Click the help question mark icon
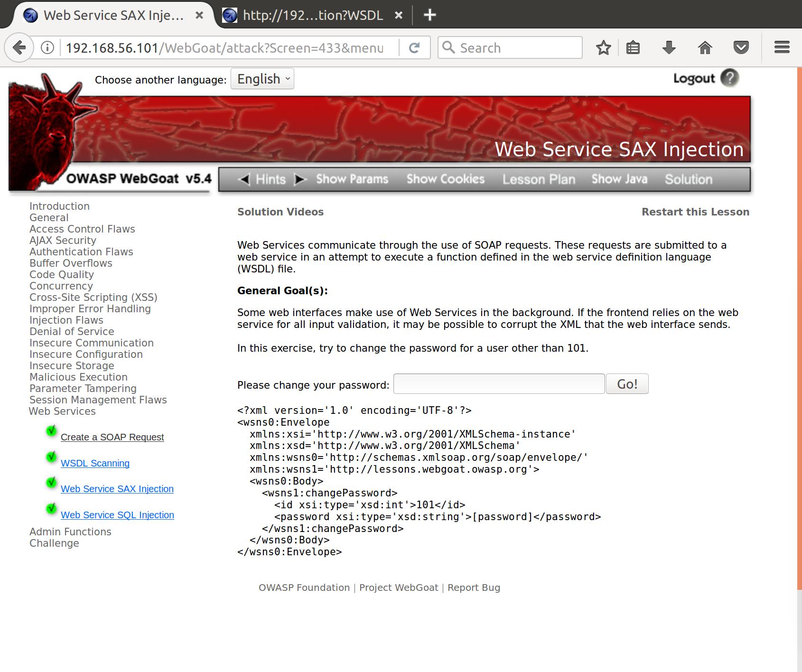The height and width of the screenshot is (672, 802). coord(729,78)
